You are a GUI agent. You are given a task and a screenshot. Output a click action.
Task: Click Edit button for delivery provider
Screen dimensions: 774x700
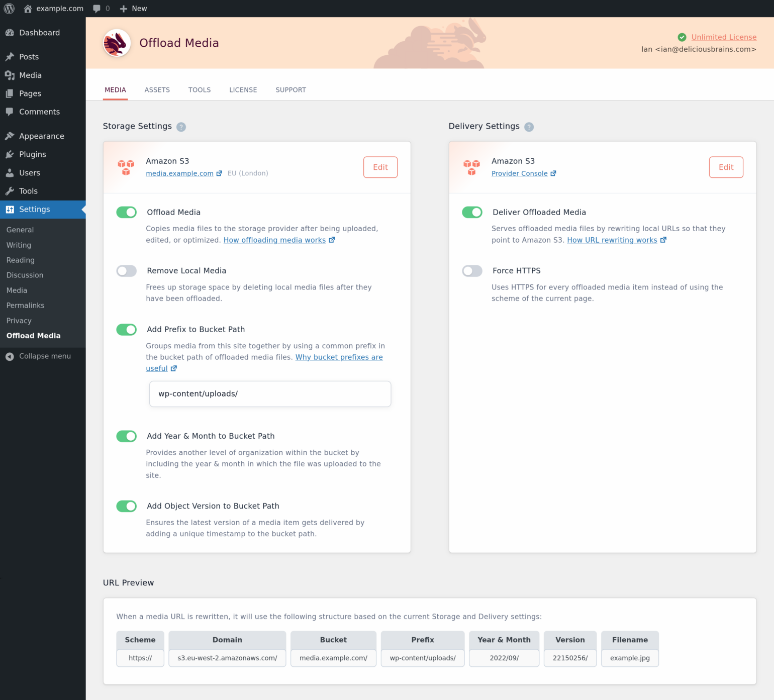[x=726, y=167]
